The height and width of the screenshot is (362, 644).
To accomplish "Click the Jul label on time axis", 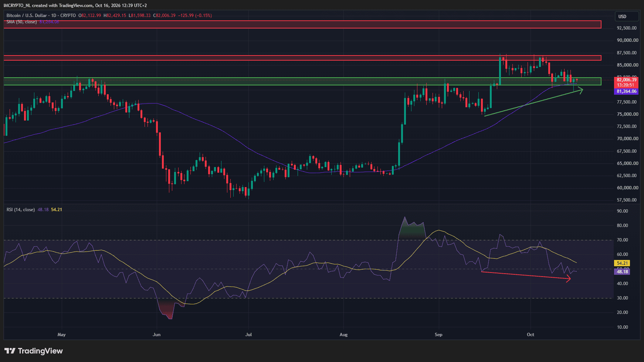I will click(x=248, y=335).
